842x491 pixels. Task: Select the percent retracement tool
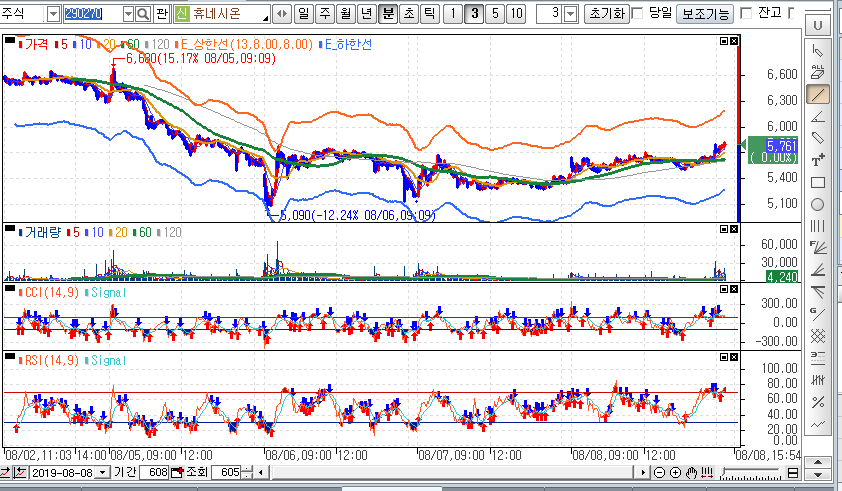tap(817, 402)
